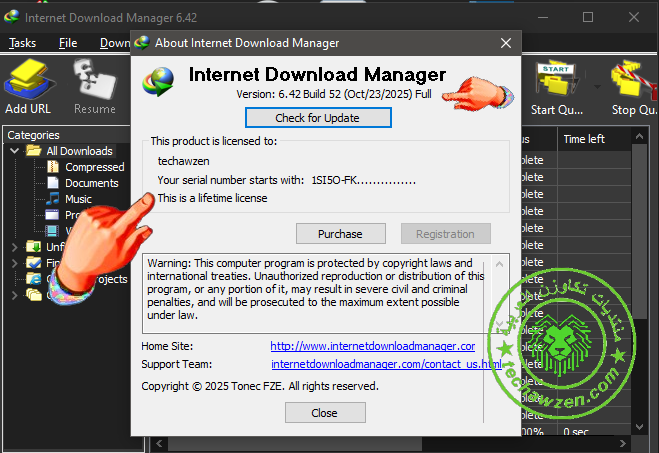Maximize the Internet Download Manager window
659x453 pixels.
pos(588,17)
